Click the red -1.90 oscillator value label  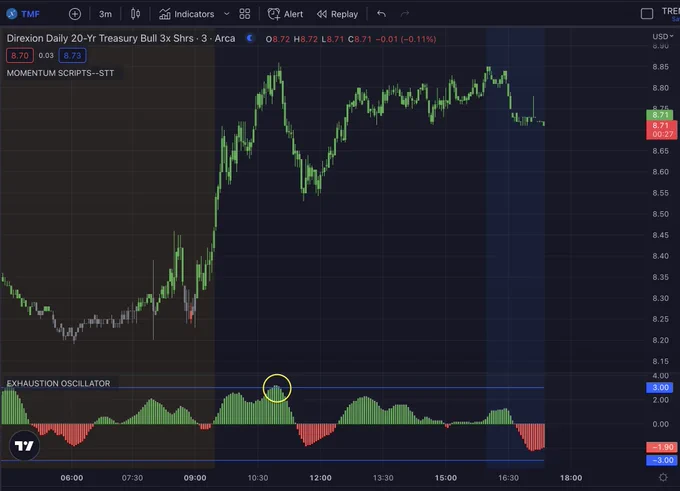pos(661,447)
